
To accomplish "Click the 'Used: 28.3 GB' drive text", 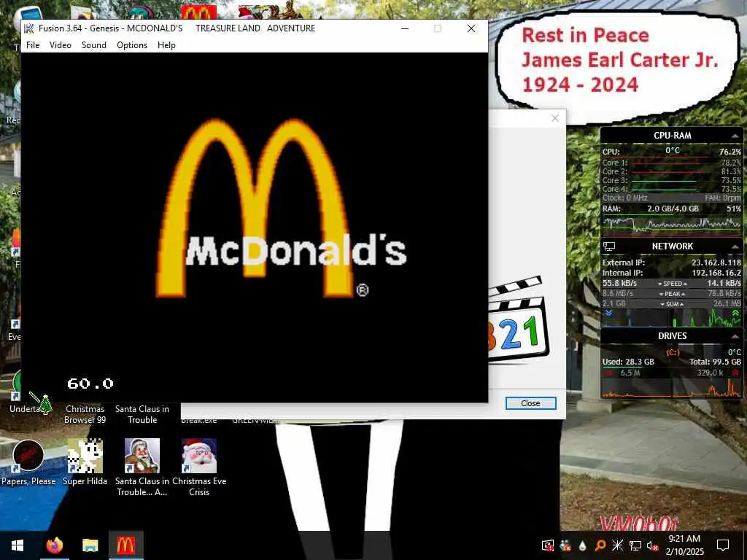I will tap(628, 362).
